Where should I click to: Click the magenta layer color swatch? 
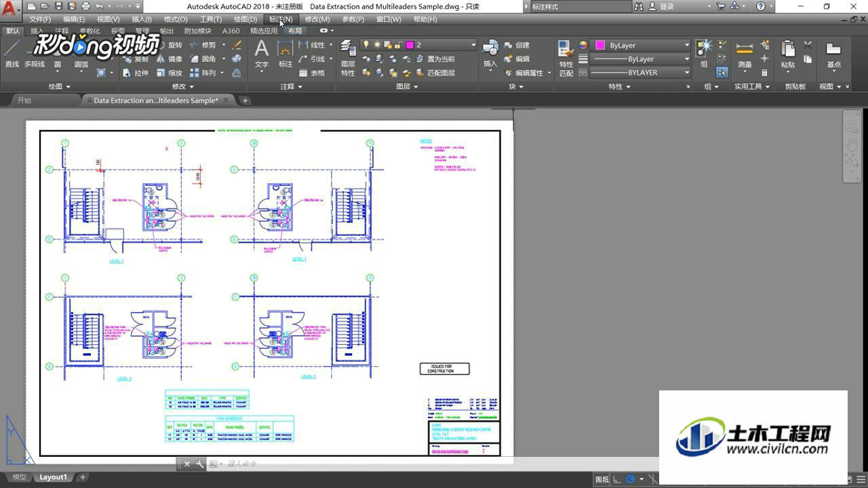(x=410, y=45)
